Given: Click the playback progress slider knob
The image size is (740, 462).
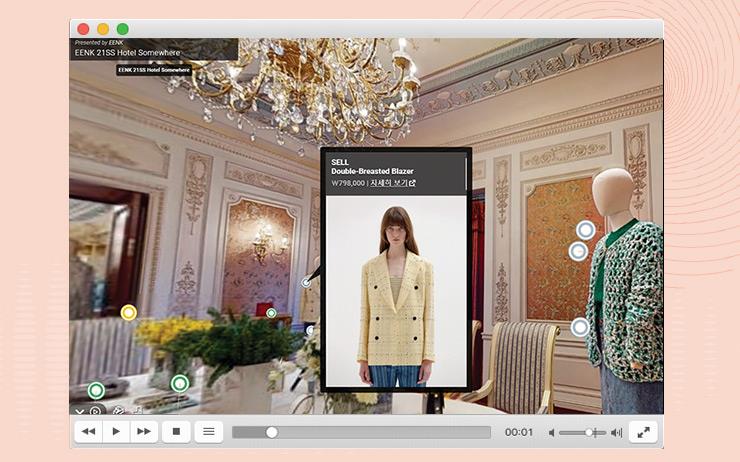Looking at the screenshot, I should [x=271, y=432].
